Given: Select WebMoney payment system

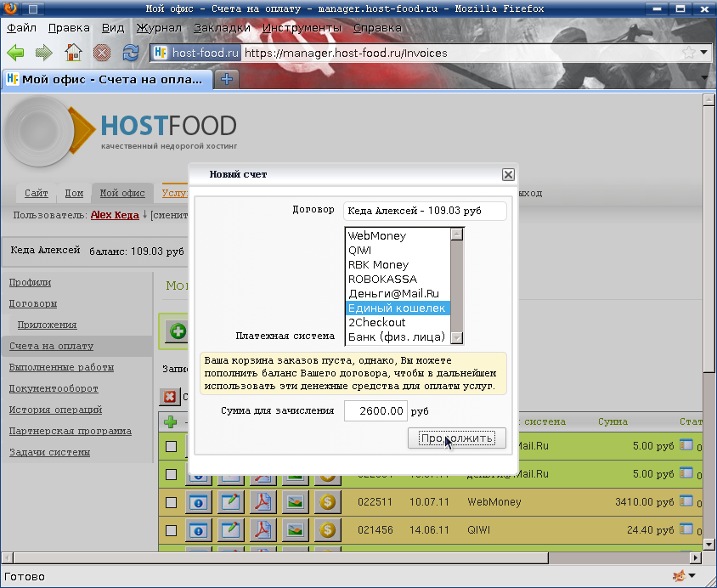Looking at the screenshot, I should [398, 236].
